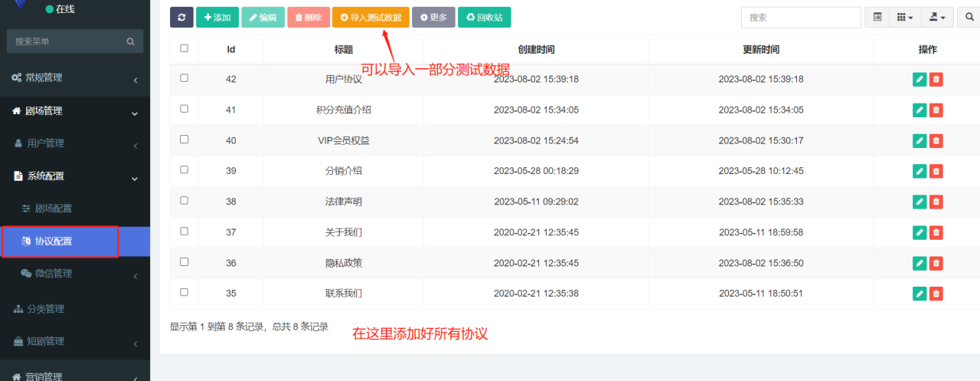This screenshot has height=381, width=980.
Task: Expand the 常规管理 sidebar menu
Action: click(x=74, y=77)
